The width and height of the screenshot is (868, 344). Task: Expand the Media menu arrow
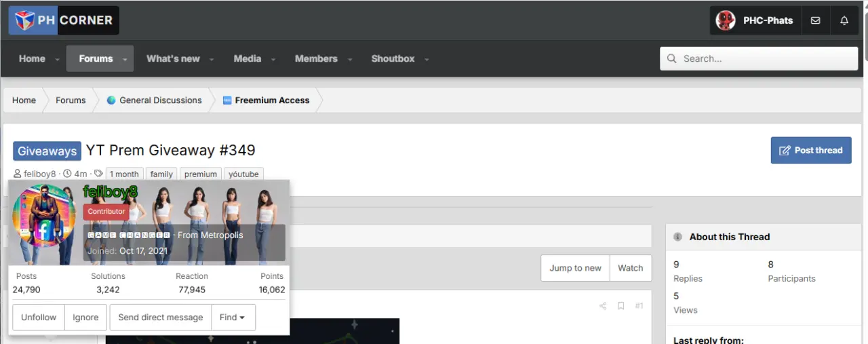click(x=273, y=60)
